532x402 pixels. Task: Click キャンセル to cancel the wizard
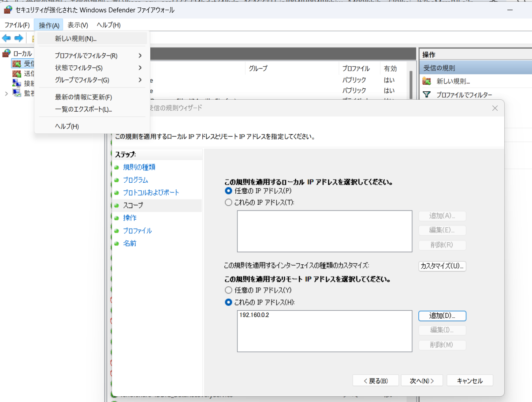470,381
